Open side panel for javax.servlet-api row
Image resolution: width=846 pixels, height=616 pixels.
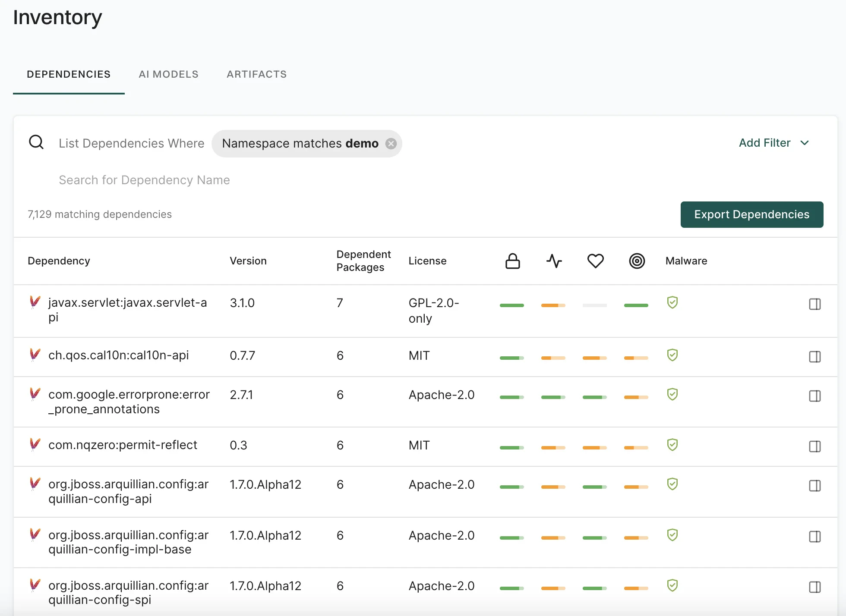pos(814,304)
